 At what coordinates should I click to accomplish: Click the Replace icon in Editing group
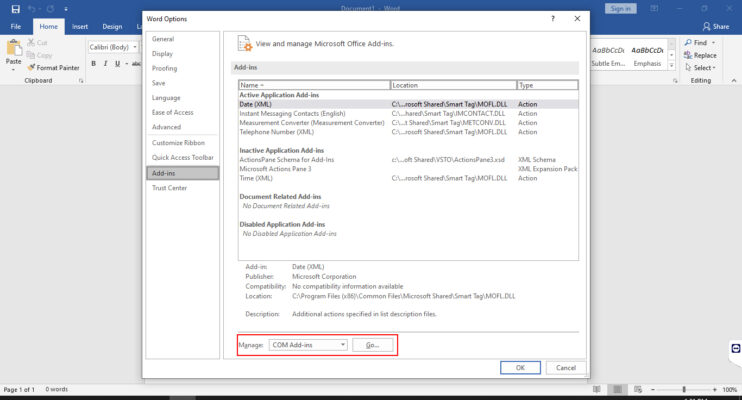[688, 55]
